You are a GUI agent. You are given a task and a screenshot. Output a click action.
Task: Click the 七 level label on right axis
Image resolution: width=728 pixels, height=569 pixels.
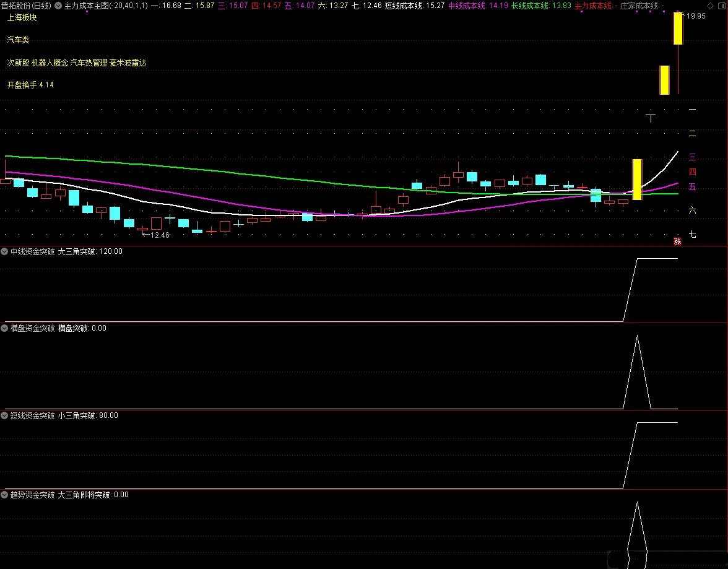point(692,234)
